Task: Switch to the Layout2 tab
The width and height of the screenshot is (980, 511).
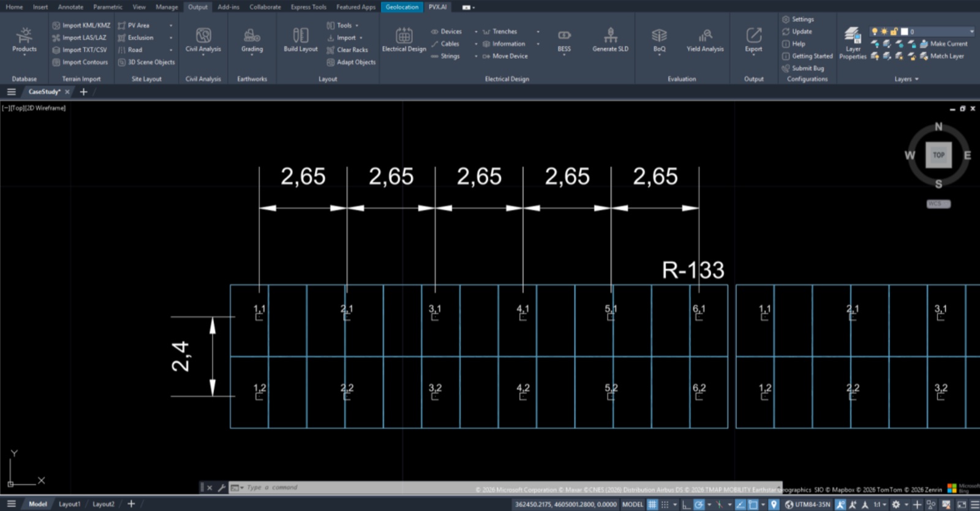Action: pyautogui.click(x=103, y=504)
